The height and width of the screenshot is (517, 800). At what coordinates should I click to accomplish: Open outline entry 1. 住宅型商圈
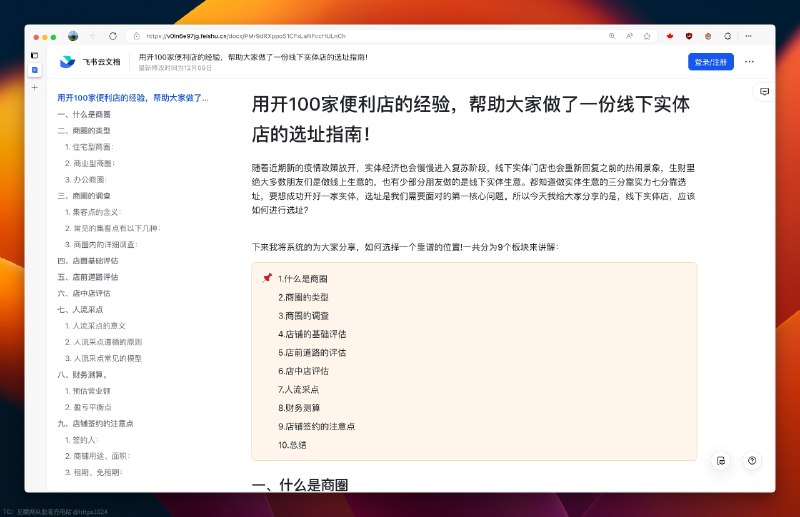click(89, 147)
